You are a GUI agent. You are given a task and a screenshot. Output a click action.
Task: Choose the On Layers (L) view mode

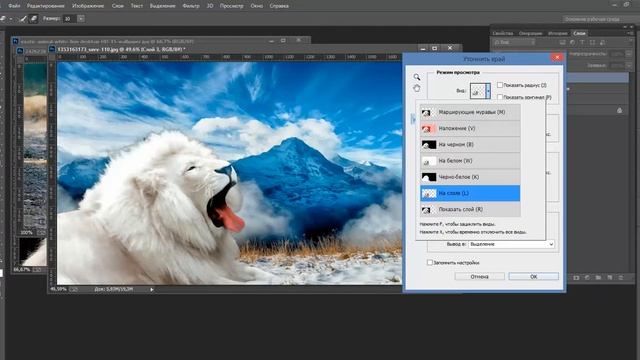pos(470,193)
